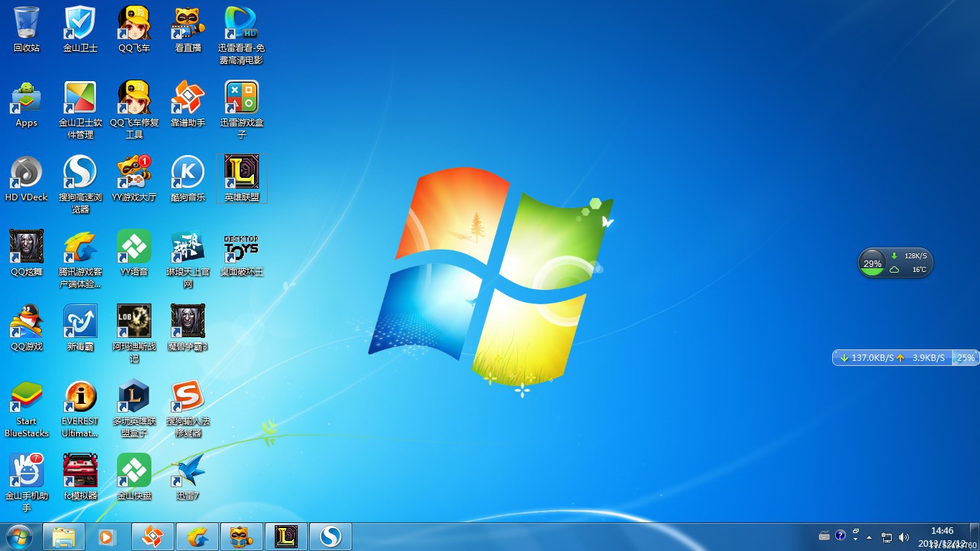Image resolution: width=980 pixels, height=551 pixels.
Task: Open the volume speaker tray icon
Action: (x=903, y=537)
